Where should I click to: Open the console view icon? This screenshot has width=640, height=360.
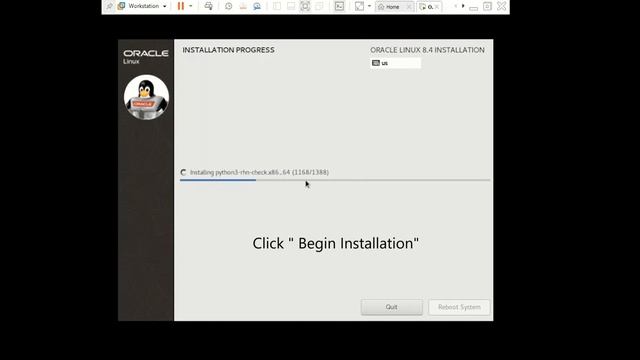(x=339, y=6)
